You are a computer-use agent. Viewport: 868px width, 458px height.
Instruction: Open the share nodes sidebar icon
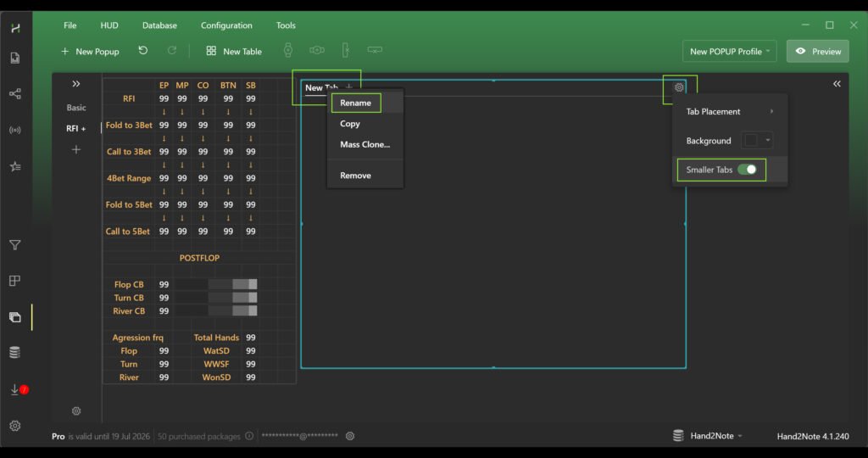[15, 93]
